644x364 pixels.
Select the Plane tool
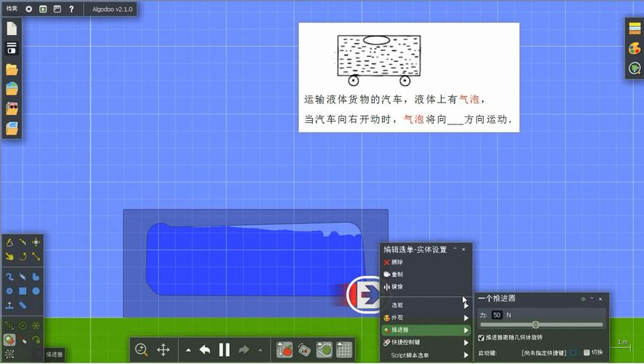point(9,305)
